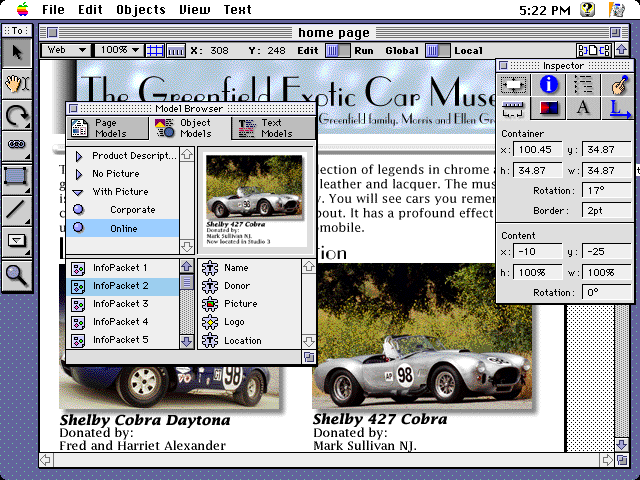Activate the magnifying glass zoom tool

pos(17,275)
